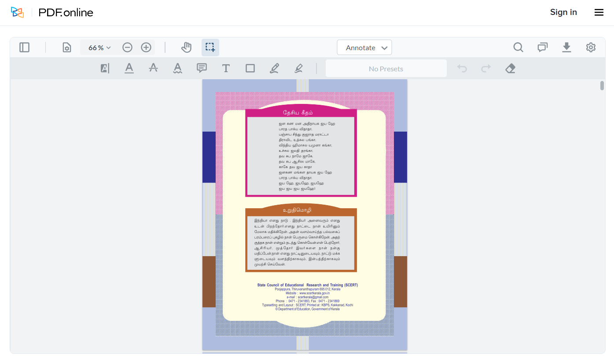614x364 pixels.
Task: Download the PDF file
Action: tap(566, 48)
